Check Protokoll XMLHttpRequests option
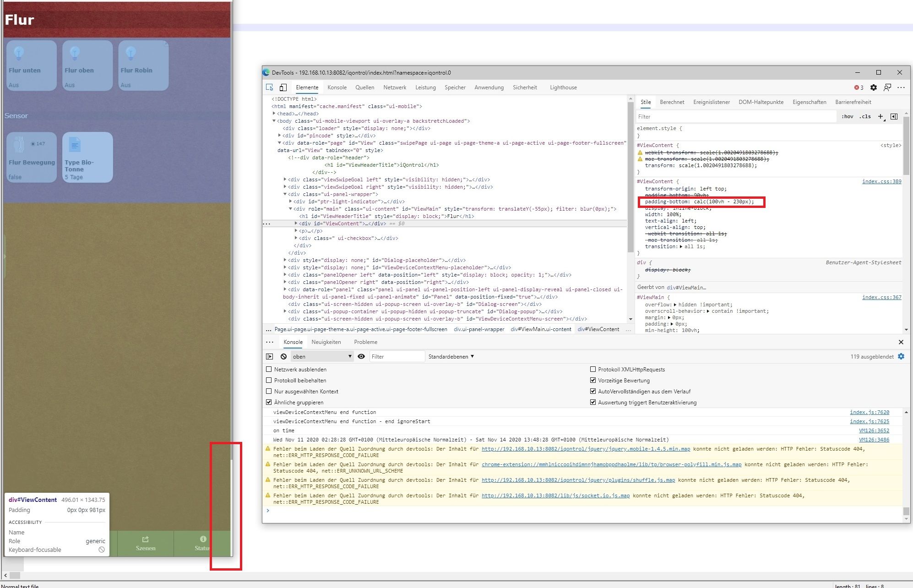The height and width of the screenshot is (588, 913). pyautogui.click(x=593, y=369)
